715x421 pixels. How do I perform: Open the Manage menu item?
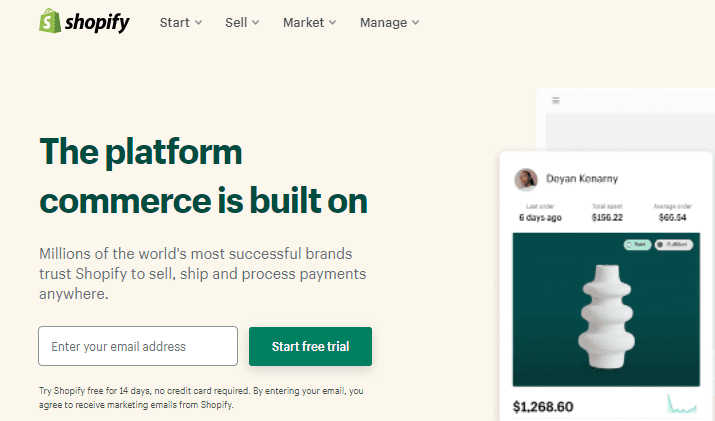coord(383,22)
